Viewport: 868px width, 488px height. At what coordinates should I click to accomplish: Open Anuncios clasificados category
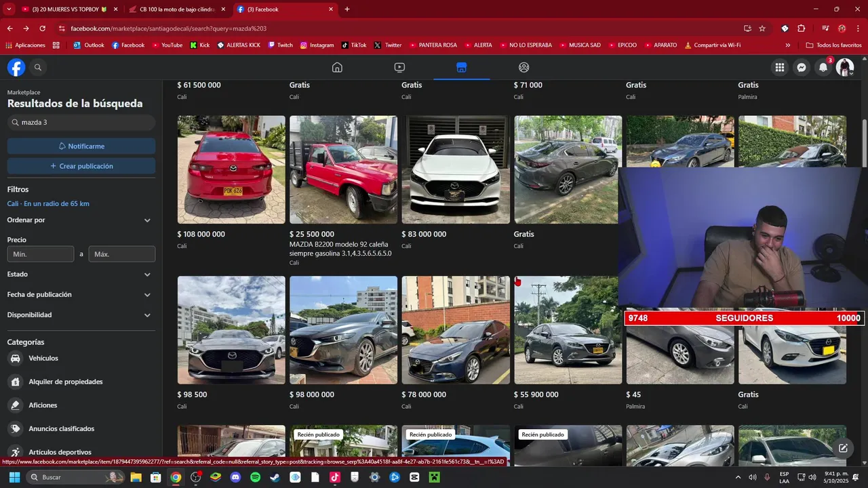[61, 429]
